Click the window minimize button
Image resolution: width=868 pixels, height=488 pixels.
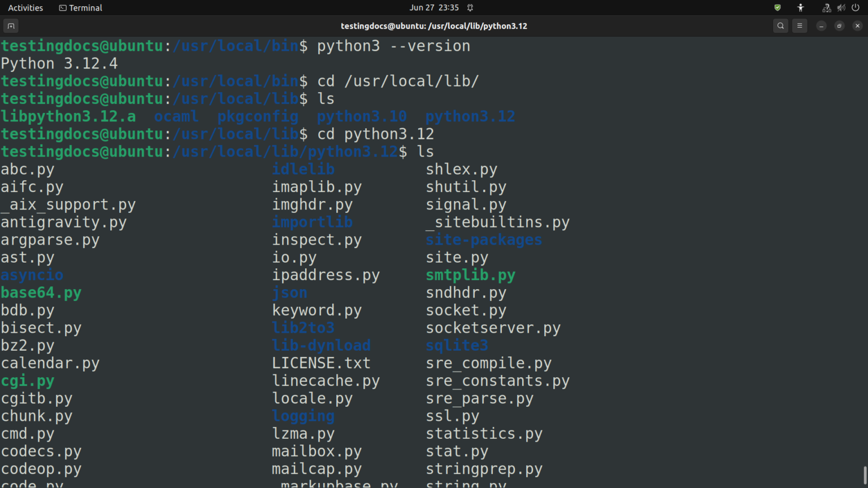[821, 25]
